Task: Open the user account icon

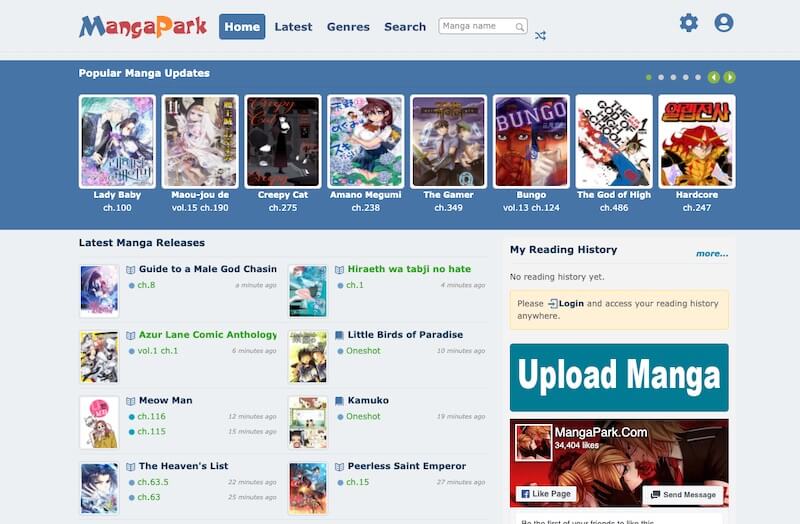Action: pyautogui.click(x=723, y=23)
